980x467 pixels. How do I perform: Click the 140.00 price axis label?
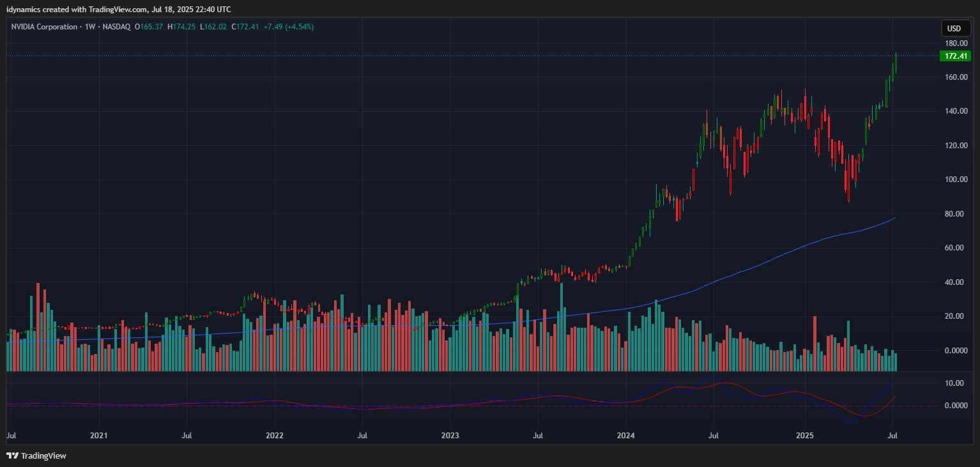(956, 111)
